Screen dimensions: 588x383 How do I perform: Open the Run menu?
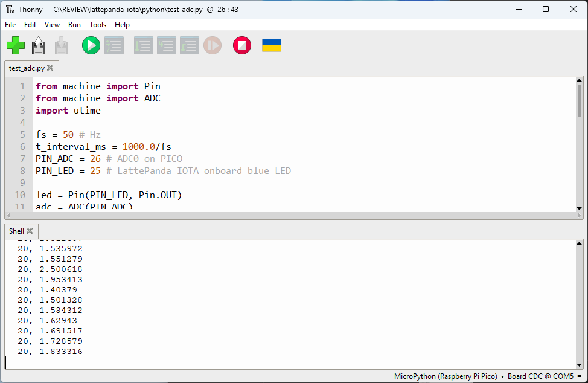point(74,25)
